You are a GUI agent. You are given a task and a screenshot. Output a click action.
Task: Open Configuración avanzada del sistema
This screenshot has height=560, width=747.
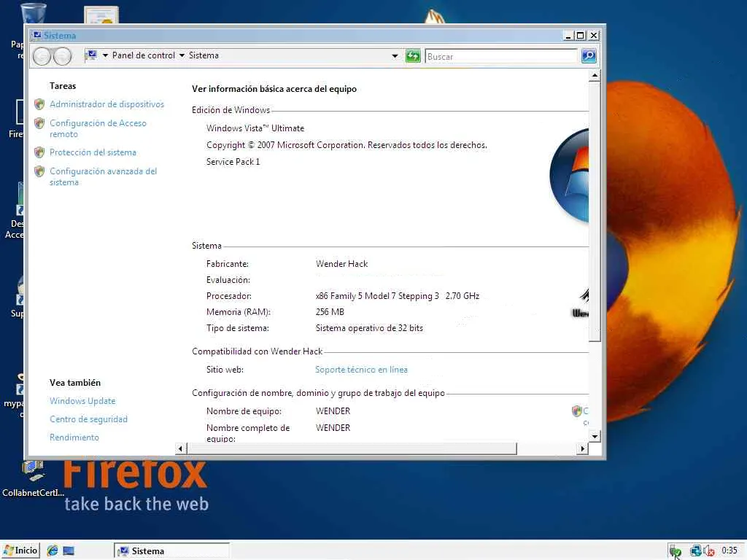(103, 176)
